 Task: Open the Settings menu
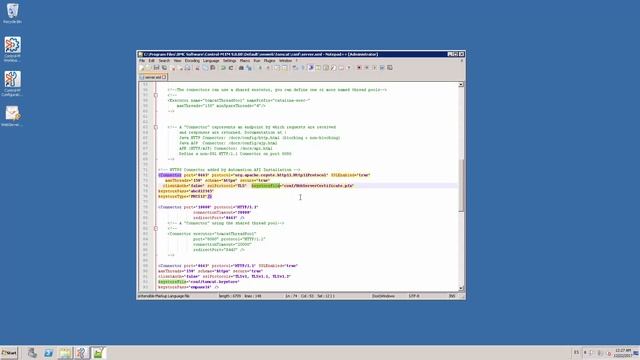[229, 60]
